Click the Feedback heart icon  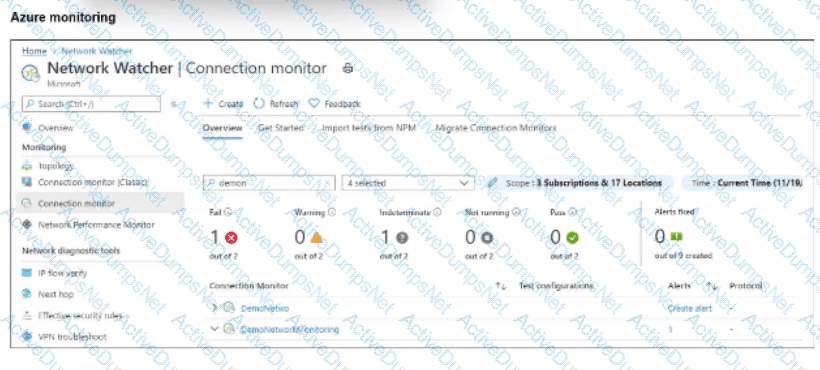pos(313,103)
